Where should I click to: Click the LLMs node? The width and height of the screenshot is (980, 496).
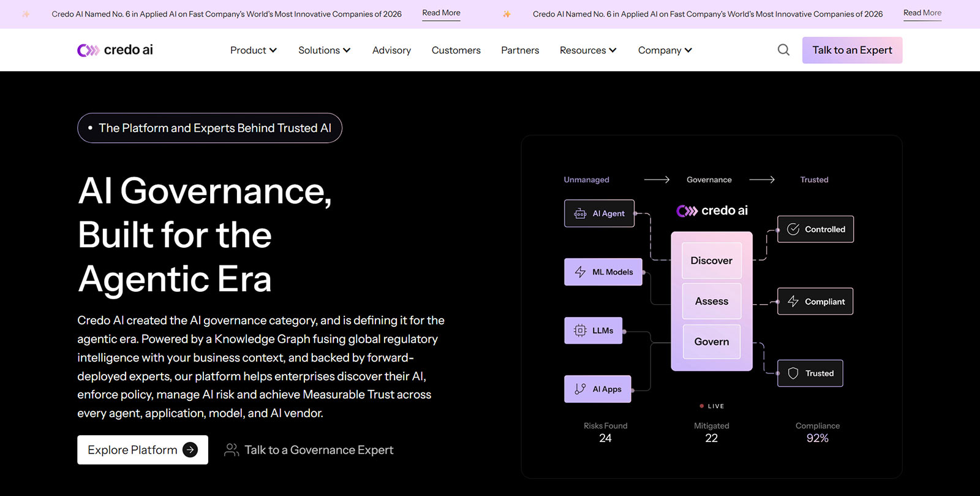pos(594,330)
